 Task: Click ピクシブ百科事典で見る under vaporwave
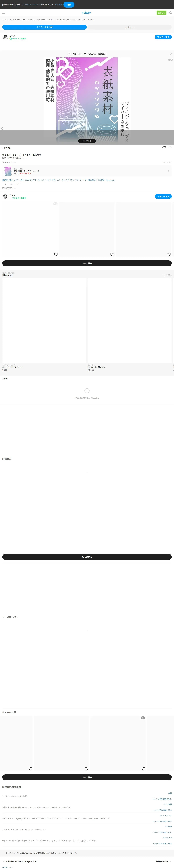(162, 843)
